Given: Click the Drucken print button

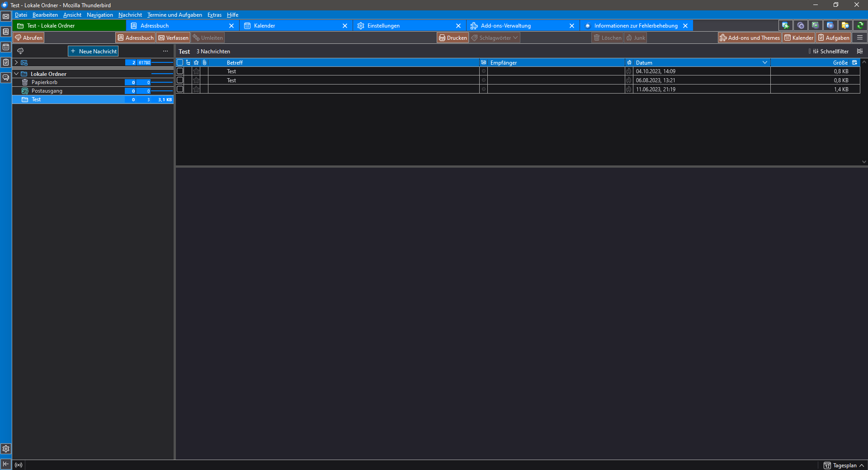Looking at the screenshot, I should tap(453, 38).
